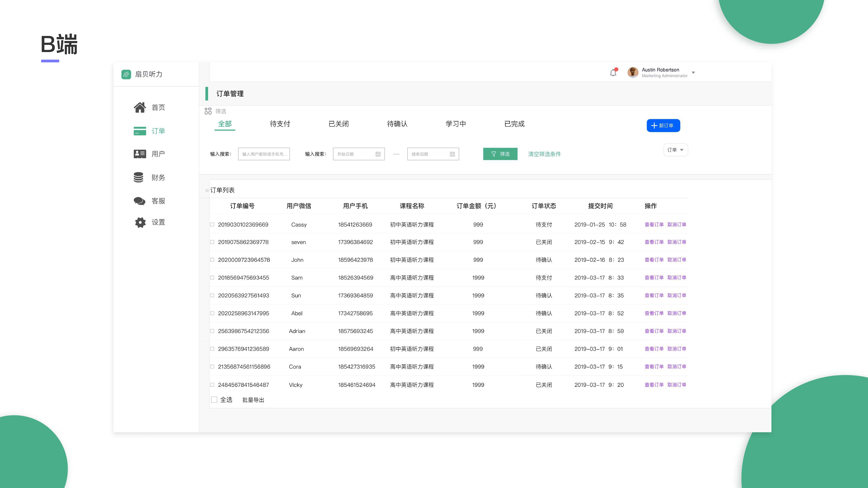Click the 开始日期 date input
This screenshot has height=488, width=868.
pos(359,154)
